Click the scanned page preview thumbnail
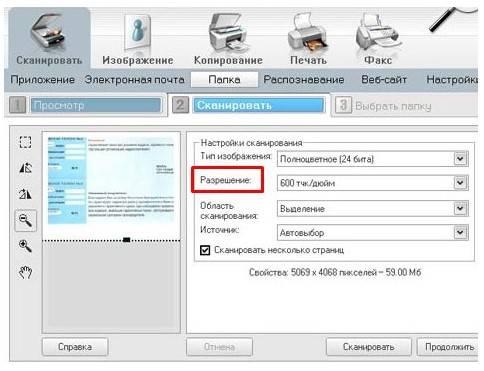The height and width of the screenshot is (371, 484). [x=111, y=180]
